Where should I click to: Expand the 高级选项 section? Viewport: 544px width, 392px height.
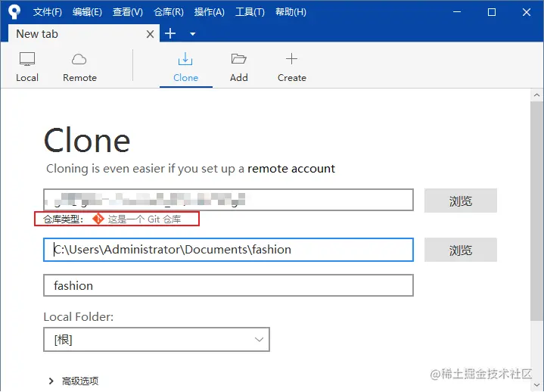pos(73,381)
